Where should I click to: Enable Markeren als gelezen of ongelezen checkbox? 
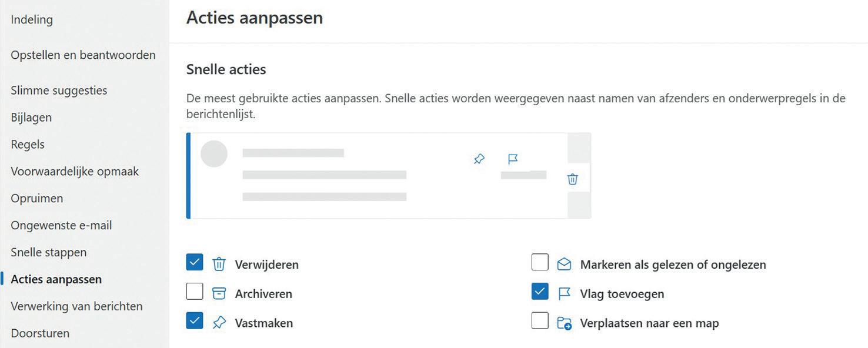(540, 262)
